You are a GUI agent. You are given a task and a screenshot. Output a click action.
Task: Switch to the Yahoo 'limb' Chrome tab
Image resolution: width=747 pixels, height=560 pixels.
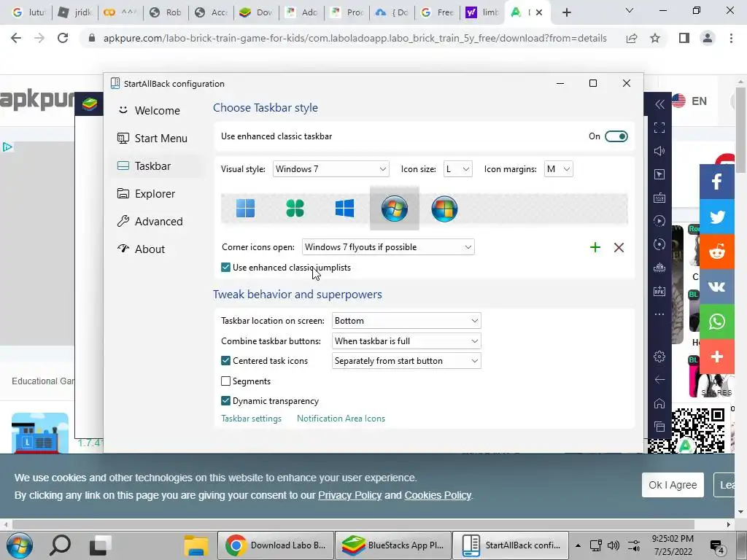tap(481, 12)
